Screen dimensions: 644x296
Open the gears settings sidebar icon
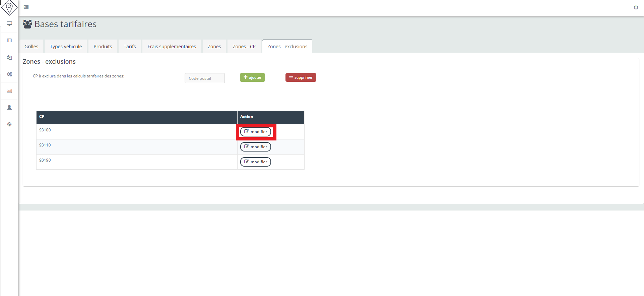point(9,74)
